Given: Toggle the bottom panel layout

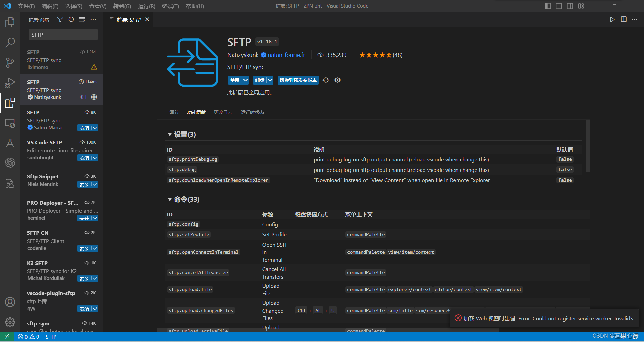Looking at the screenshot, I should tap(559, 6).
